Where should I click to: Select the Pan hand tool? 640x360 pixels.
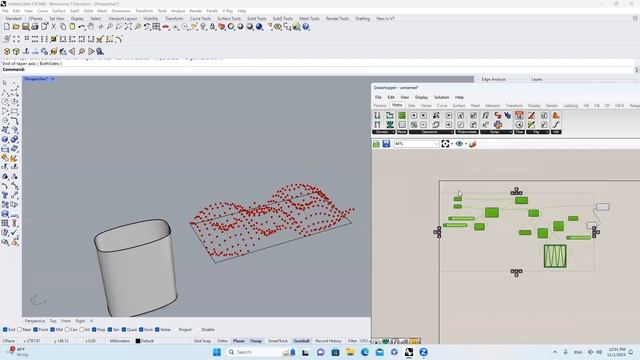point(91,27)
